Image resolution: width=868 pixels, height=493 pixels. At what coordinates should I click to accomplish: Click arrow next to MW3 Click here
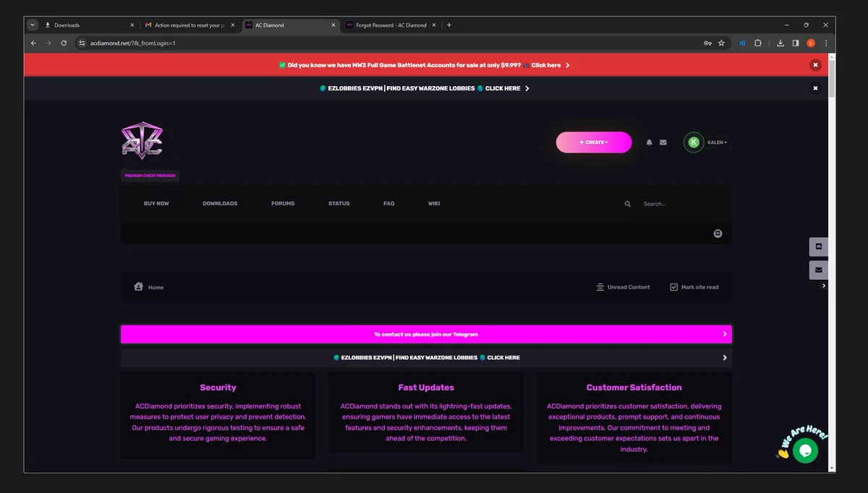[x=567, y=65]
